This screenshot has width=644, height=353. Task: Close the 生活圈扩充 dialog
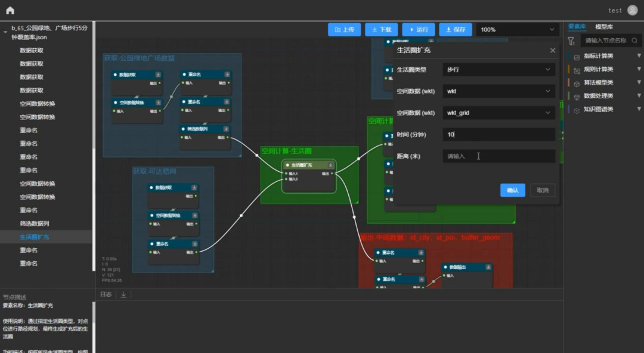(x=552, y=50)
